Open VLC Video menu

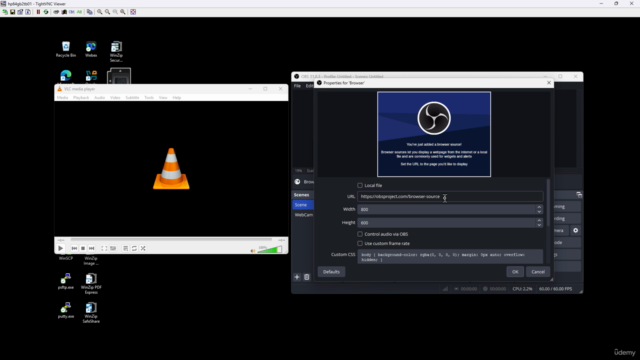point(115,98)
